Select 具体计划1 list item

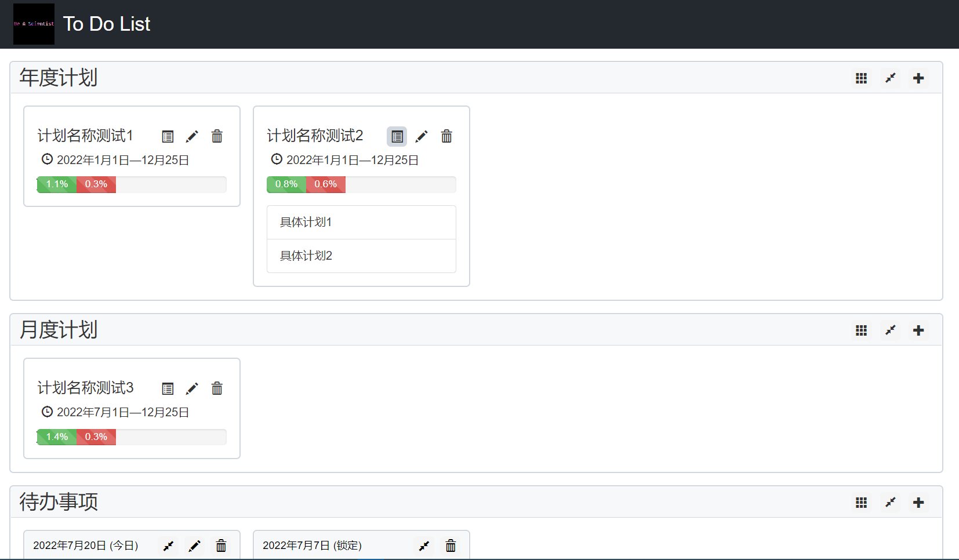pos(361,223)
